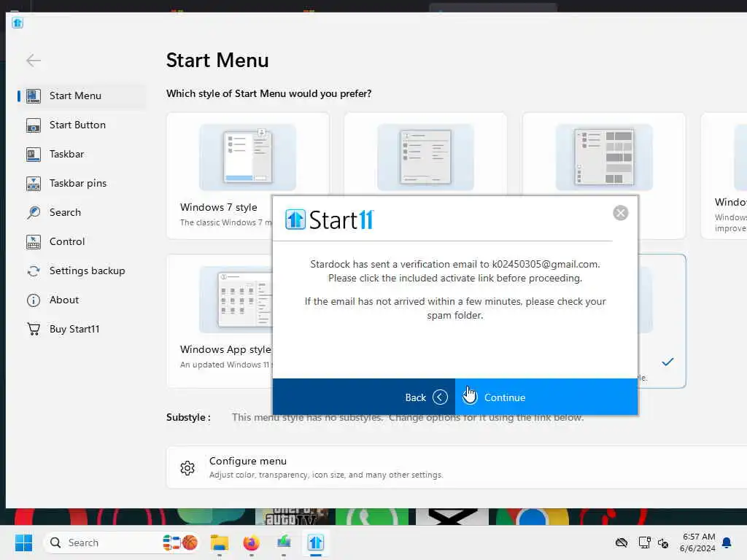Image resolution: width=747 pixels, height=560 pixels.
Task: Click the Start Button sidebar icon
Action: click(34, 125)
